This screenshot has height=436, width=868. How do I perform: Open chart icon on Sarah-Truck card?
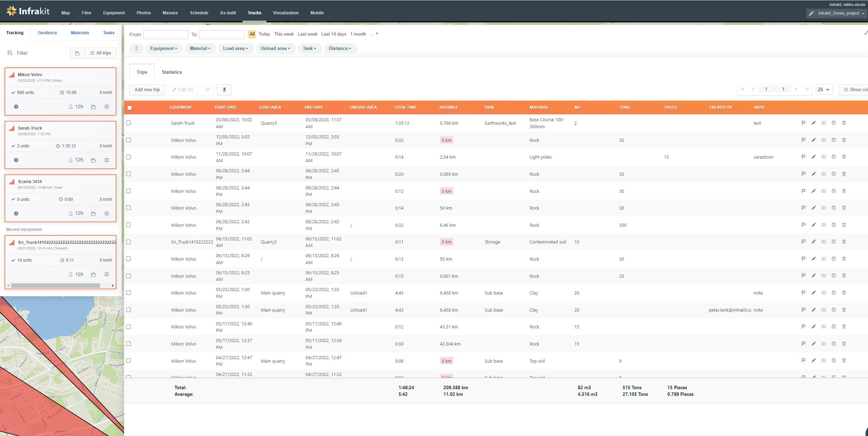pos(94,160)
